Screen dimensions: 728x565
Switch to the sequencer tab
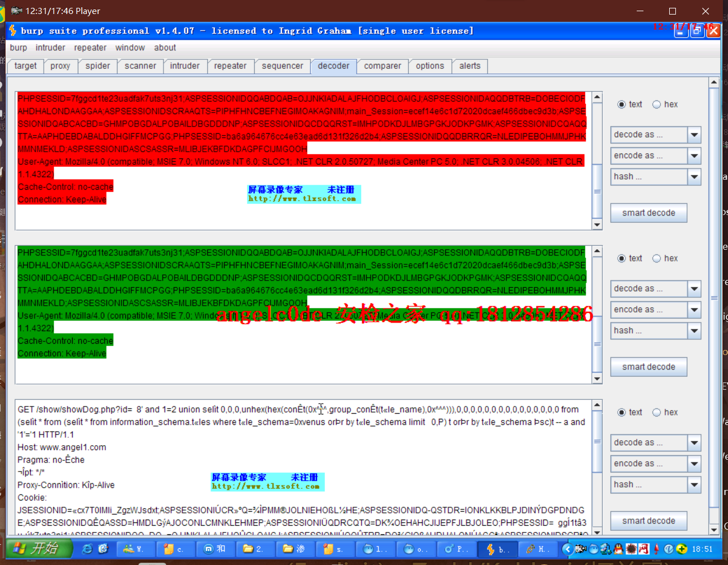(283, 66)
